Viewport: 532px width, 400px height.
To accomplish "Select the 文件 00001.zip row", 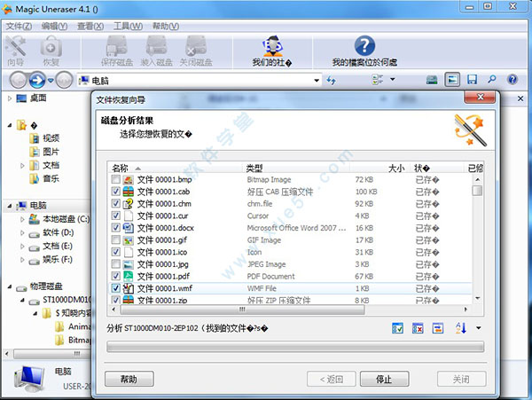I will [290, 300].
